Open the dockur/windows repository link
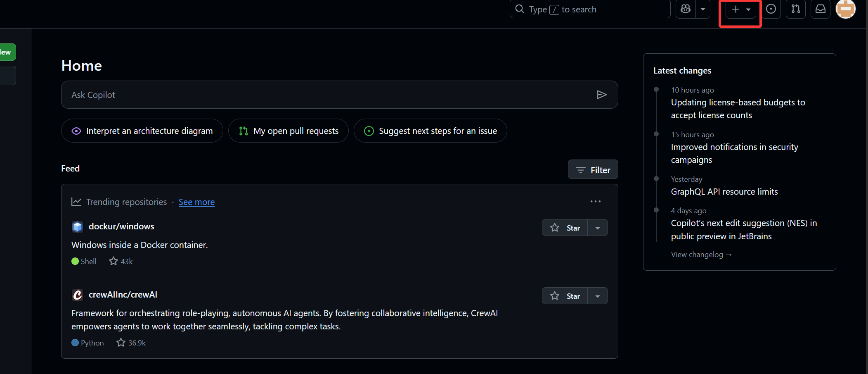This screenshot has width=868, height=374. coord(121,226)
